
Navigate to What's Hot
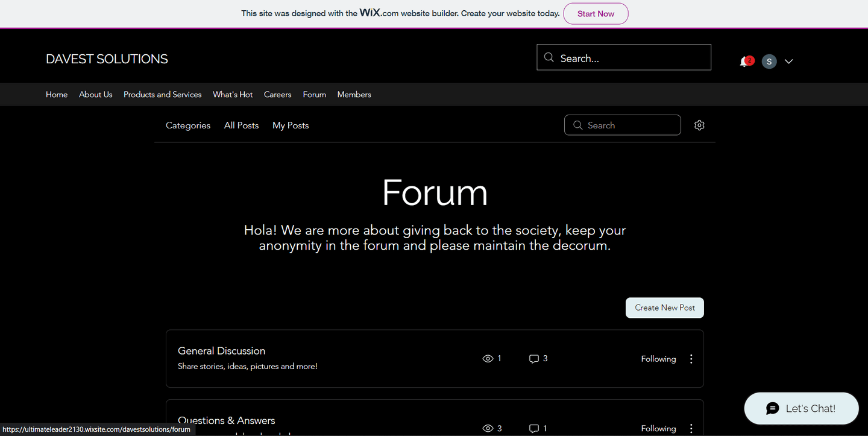(233, 95)
